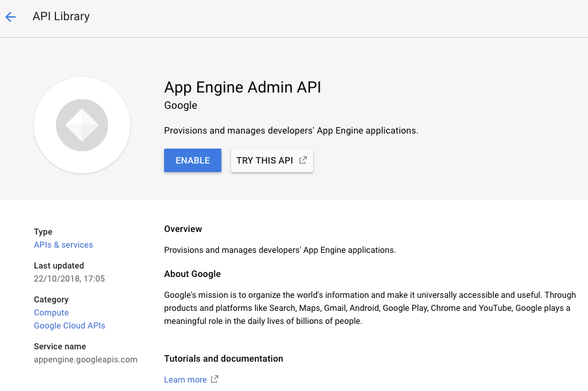Click the Google publisher name under title
588x391 pixels.
pos(180,106)
